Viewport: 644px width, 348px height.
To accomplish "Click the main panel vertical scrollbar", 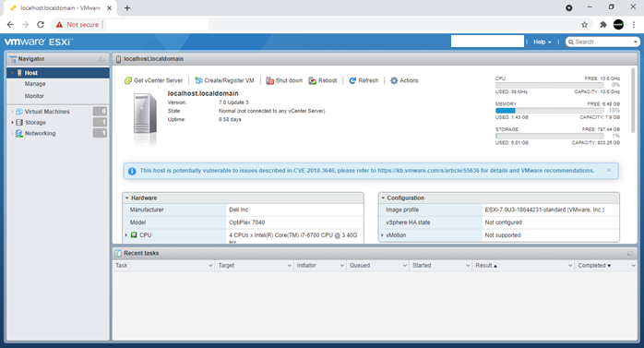I will [633, 101].
